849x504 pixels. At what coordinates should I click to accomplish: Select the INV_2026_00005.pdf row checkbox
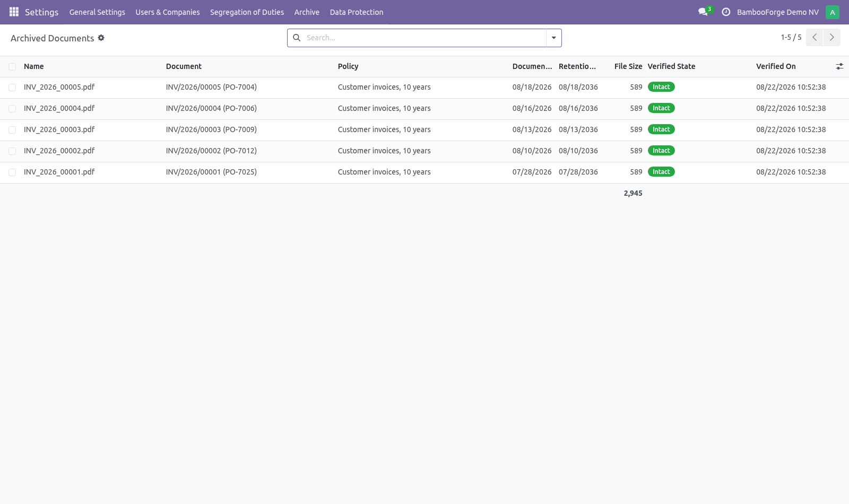pyautogui.click(x=12, y=88)
